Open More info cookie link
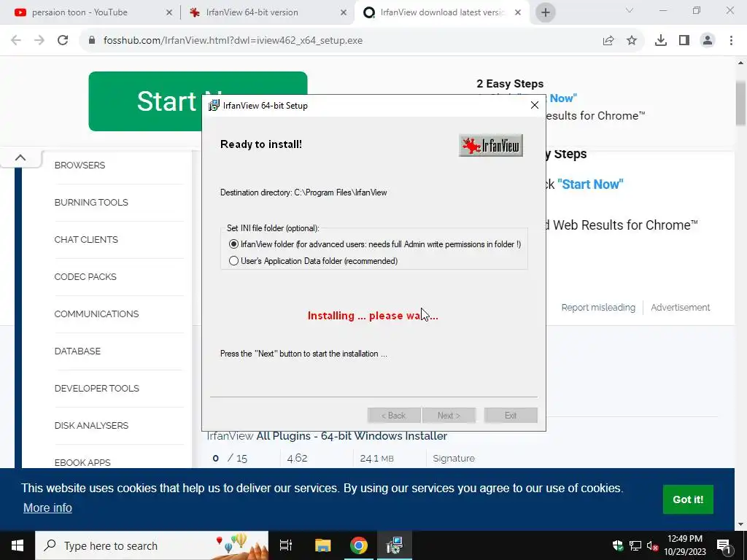Image resolution: width=747 pixels, height=560 pixels. click(47, 507)
